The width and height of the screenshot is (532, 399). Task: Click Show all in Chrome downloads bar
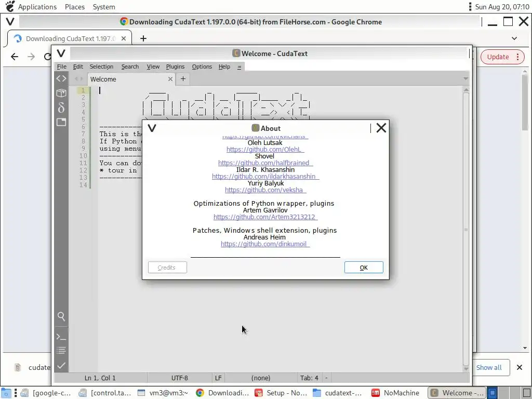tap(488, 367)
